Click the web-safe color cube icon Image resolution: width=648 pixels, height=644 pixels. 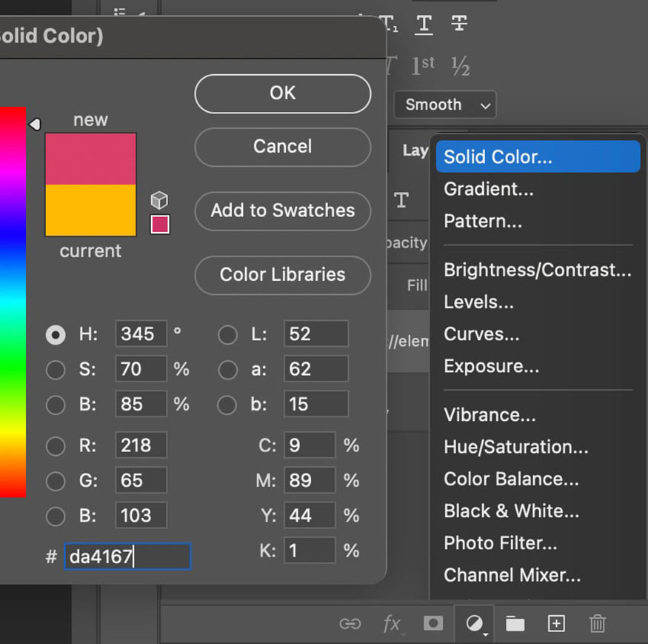159,200
